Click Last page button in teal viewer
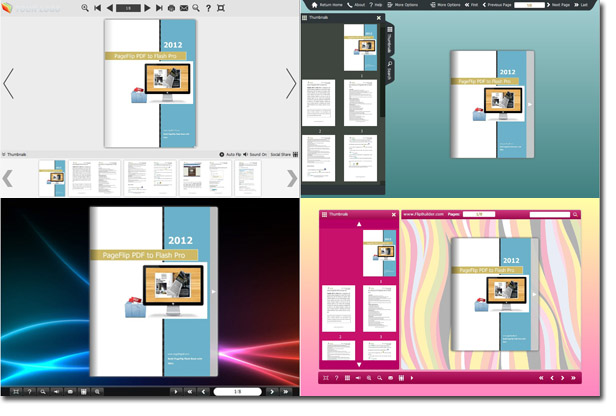 pyautogui.click(x=581, y=5)
